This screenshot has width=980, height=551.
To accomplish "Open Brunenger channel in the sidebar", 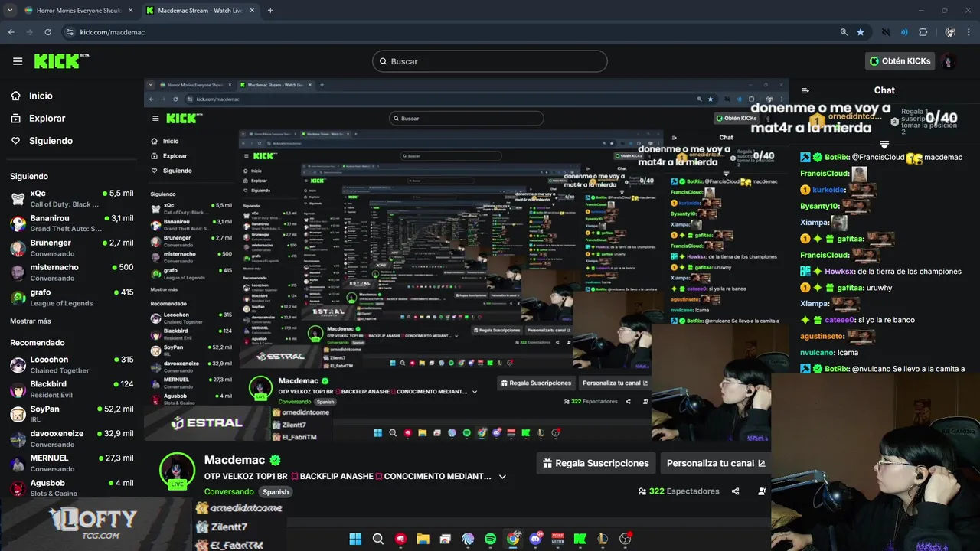I will (x=71, y=248).
